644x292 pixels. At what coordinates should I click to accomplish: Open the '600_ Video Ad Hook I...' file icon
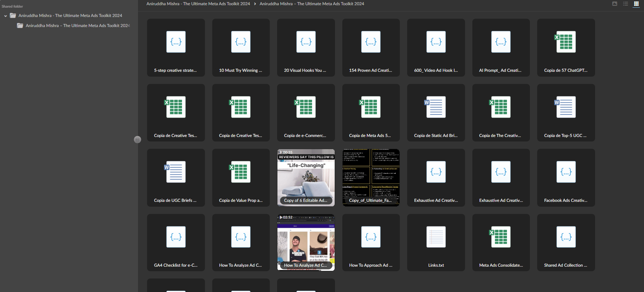(436, 42)
